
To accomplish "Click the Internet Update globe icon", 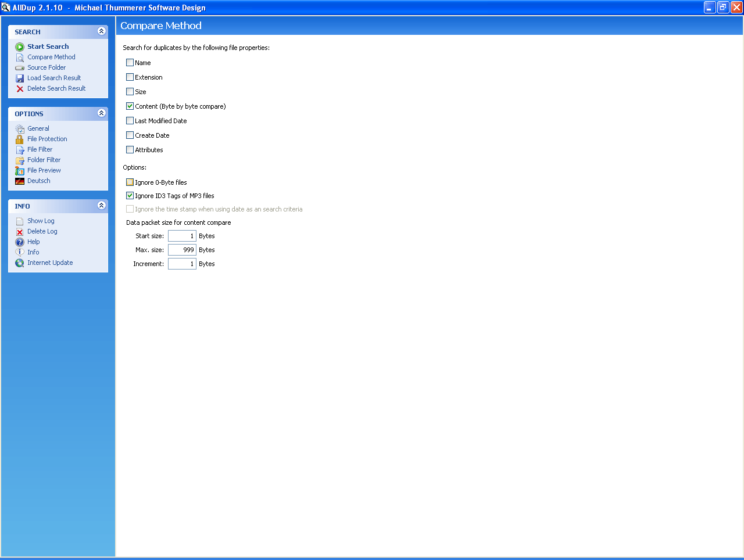I will [20, 263].
